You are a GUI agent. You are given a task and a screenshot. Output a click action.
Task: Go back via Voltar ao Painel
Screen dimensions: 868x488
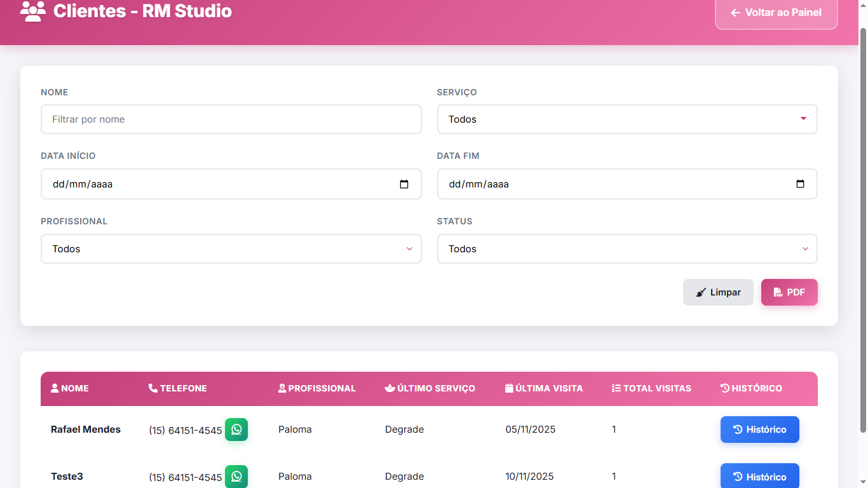coord(776,13)
